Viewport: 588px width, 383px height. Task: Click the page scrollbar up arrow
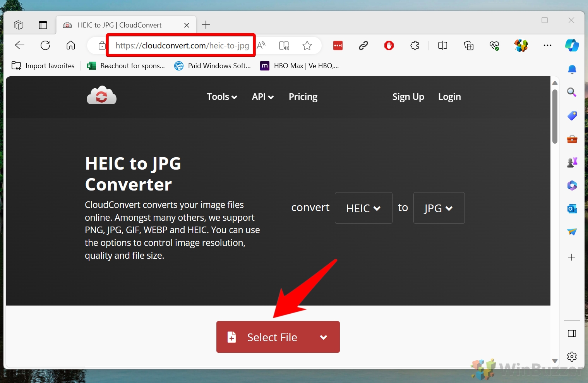555,82
